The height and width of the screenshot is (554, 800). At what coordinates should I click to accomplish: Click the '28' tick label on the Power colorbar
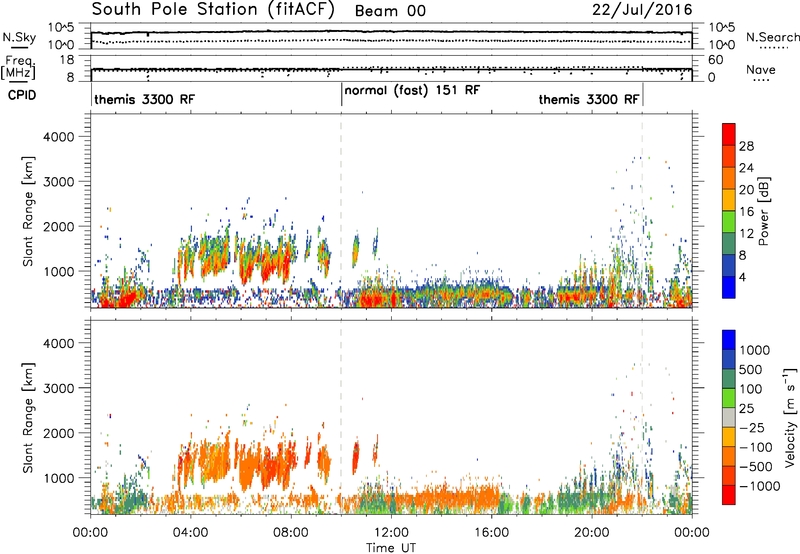[x=746, y=146]
